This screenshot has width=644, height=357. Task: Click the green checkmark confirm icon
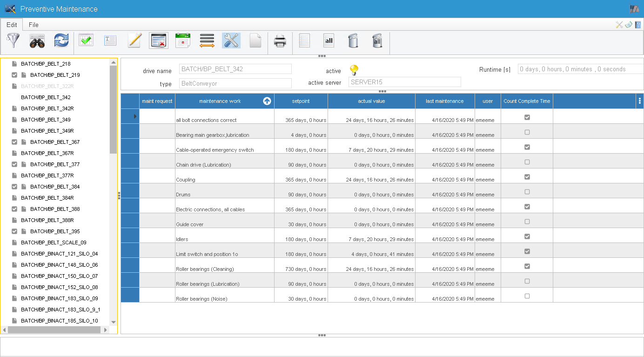click(86, 40)
